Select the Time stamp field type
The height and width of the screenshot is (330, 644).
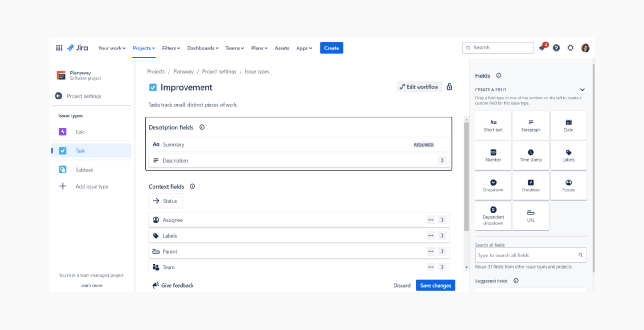[x=531, y=156]
